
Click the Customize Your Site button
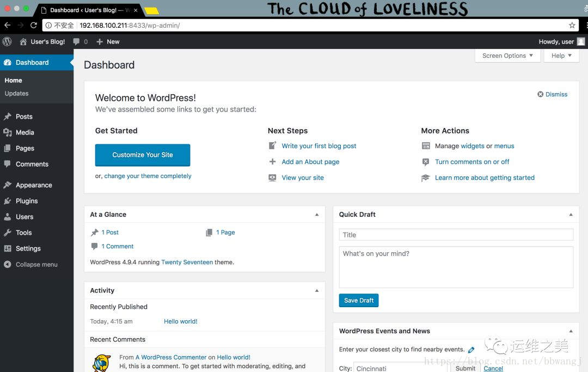pos(143,155)
